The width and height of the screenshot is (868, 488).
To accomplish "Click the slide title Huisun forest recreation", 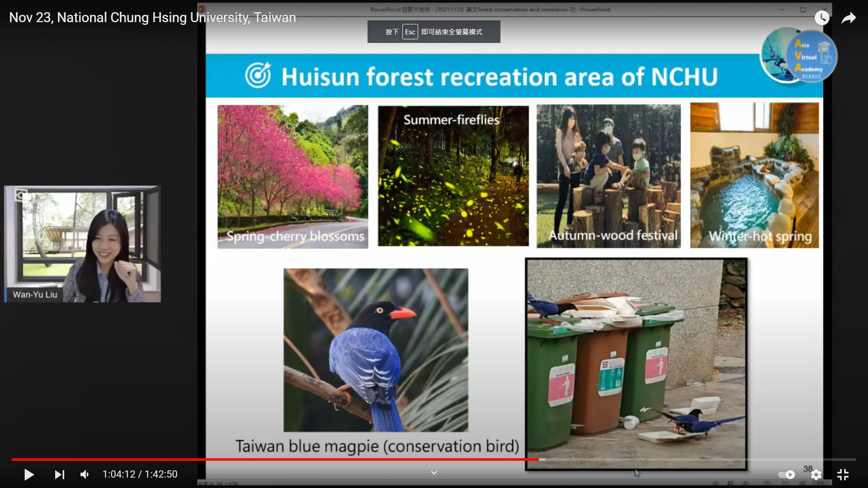I will coord(499,76).
